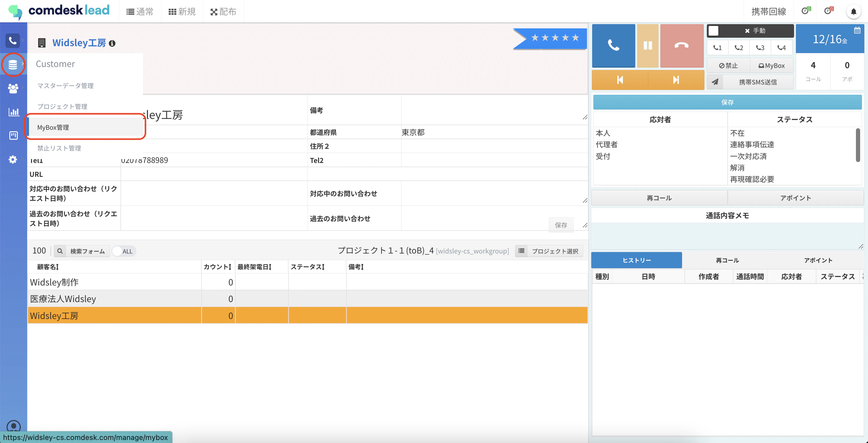
Task: Open the green-badge clock icon in header
Action: pos(806,11)
